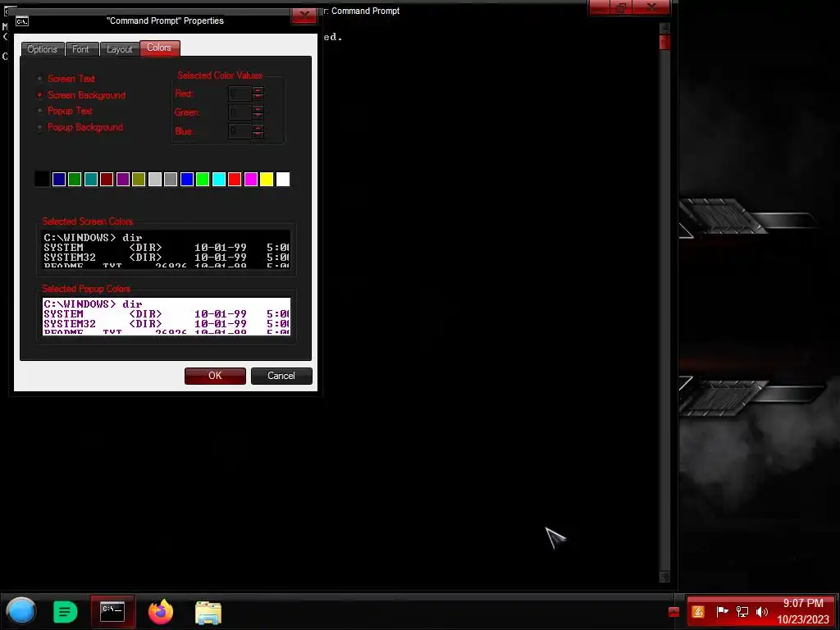Click the Red value input field
Image resolution: width=840 pixels, height=630 pixels.
(x=240, y=94)
